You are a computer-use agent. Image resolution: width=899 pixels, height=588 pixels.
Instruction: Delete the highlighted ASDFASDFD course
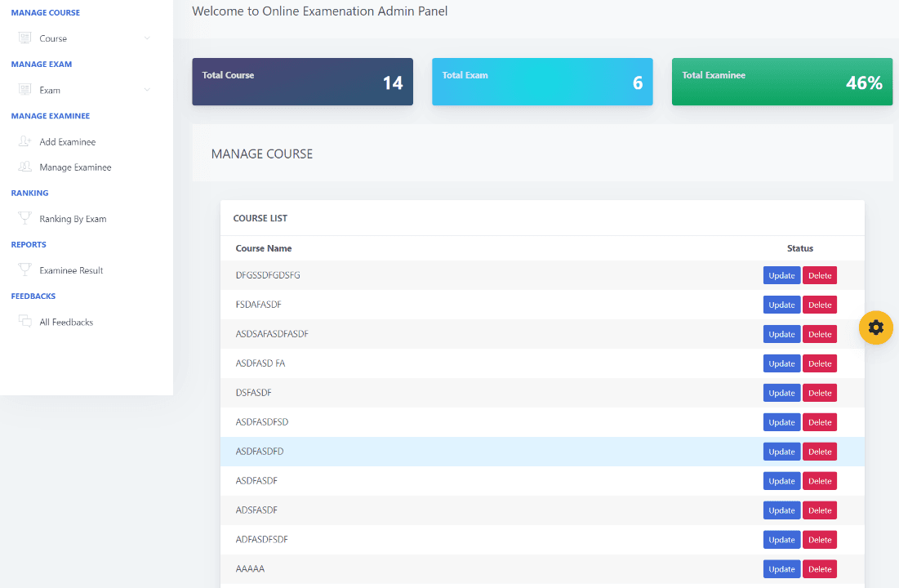(820, 451)
